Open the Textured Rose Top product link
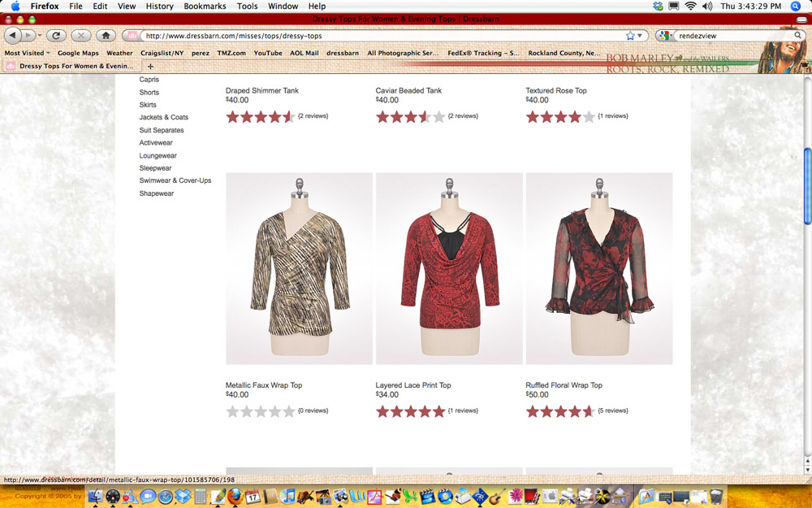This screenshot has width=812, height=508. [556, 90]
